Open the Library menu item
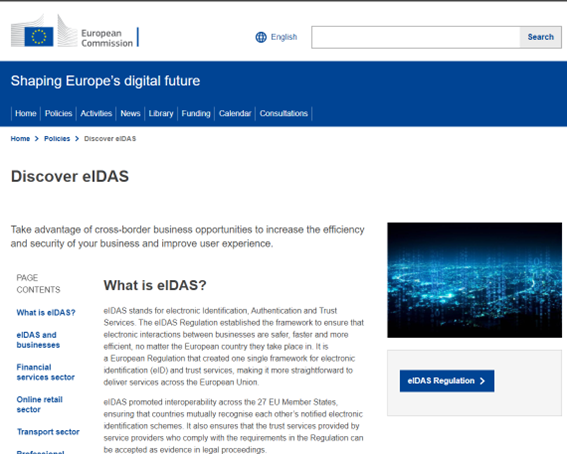The width and height of the screenshot is (567, 454). (161, 114)
